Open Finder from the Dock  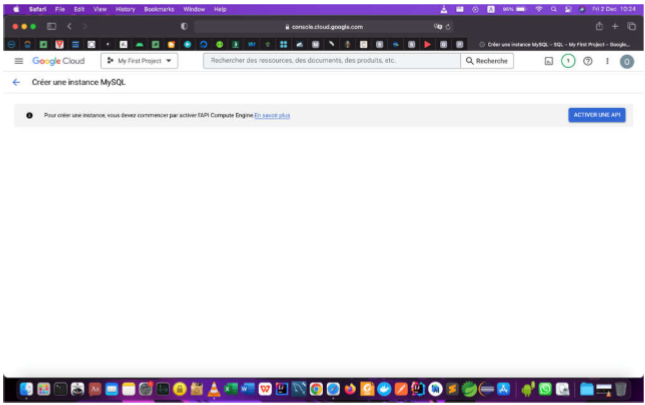coord(26,389)
